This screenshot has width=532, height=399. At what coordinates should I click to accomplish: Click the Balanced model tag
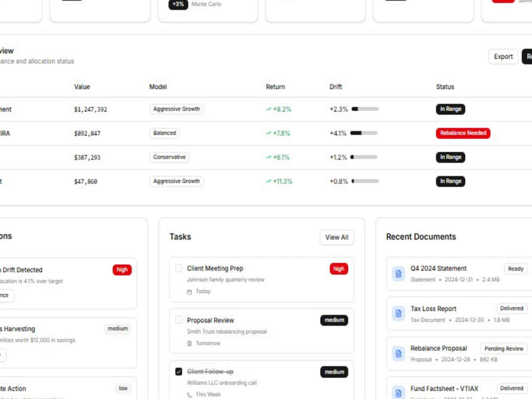tap(164, 133)
